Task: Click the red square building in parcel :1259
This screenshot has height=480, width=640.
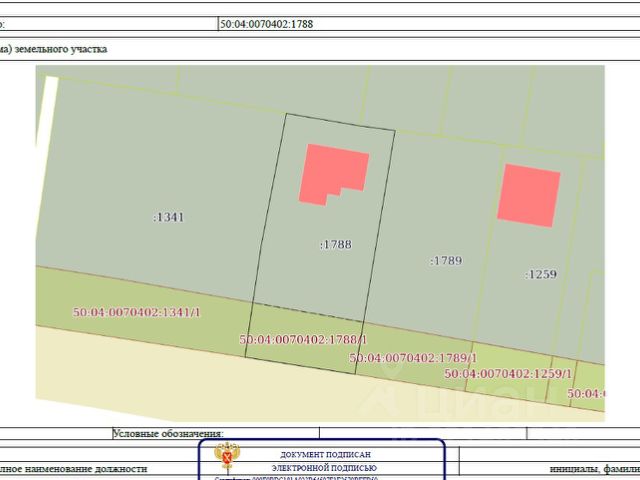Action: tap(529, 196)
